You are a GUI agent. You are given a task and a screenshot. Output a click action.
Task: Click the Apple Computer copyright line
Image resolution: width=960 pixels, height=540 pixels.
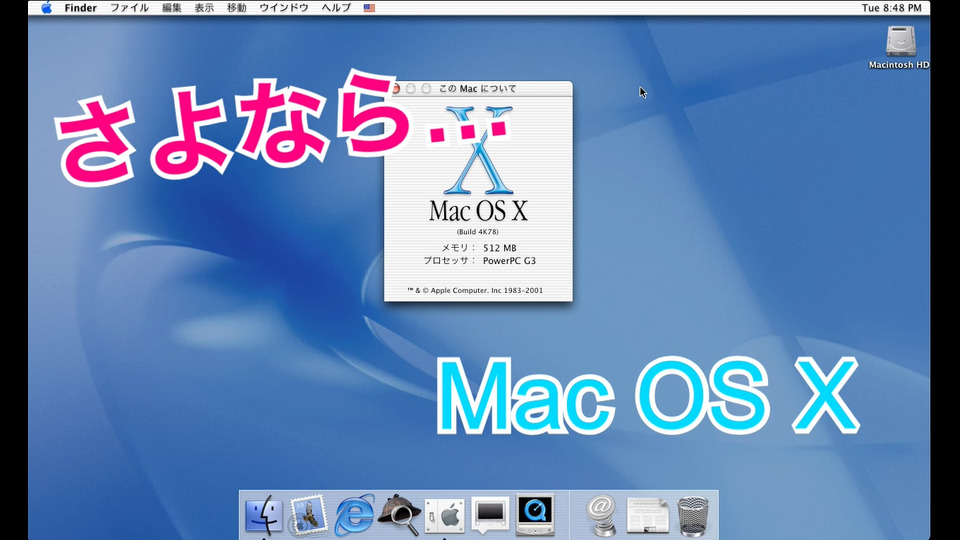point(475,291)
